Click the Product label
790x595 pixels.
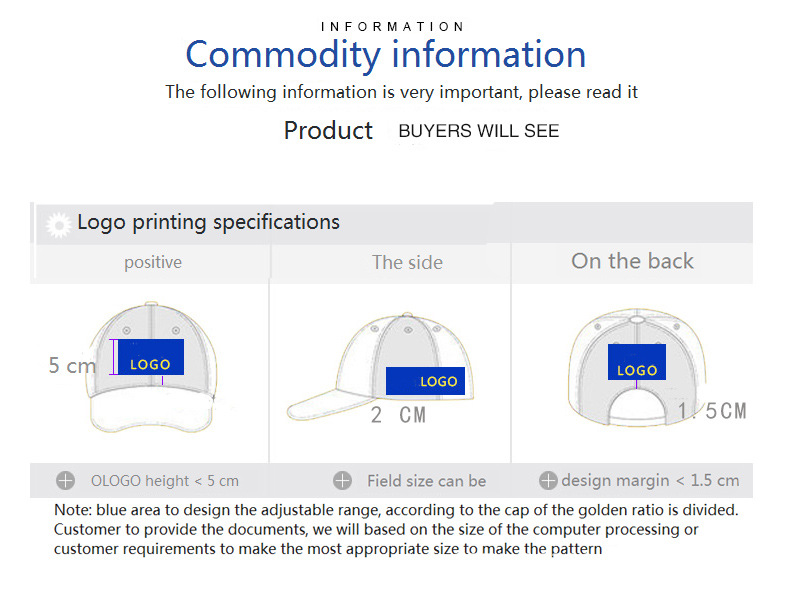click(x=328, y=130)
